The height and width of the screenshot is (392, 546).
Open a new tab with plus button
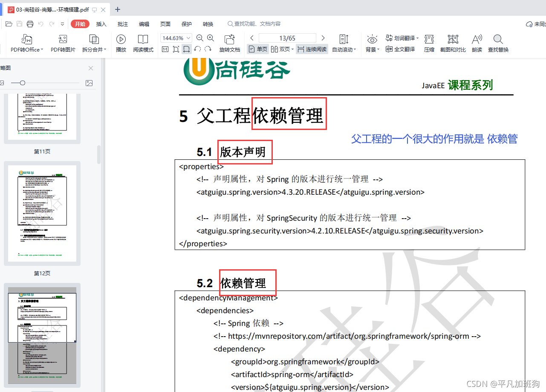(118, 9)
